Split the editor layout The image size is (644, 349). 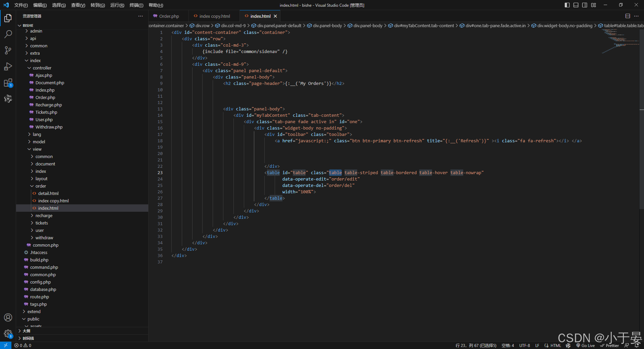[628, 16]
